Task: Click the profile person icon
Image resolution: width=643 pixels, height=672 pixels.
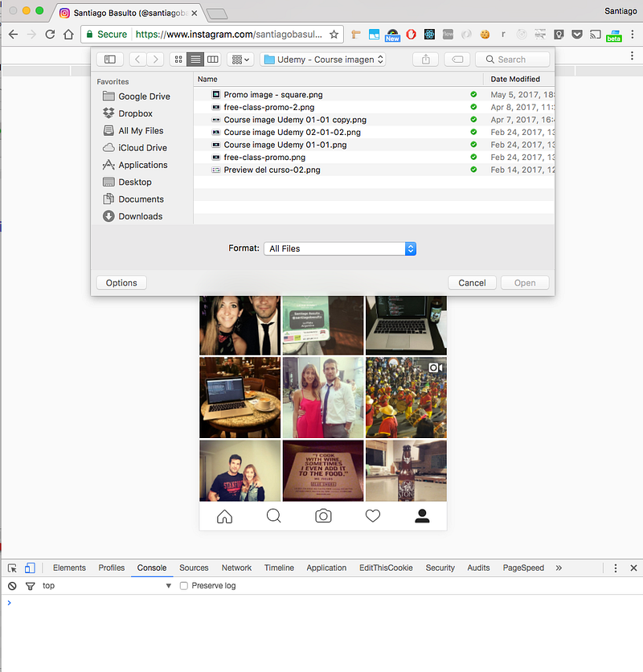Action: pos(422,516)
